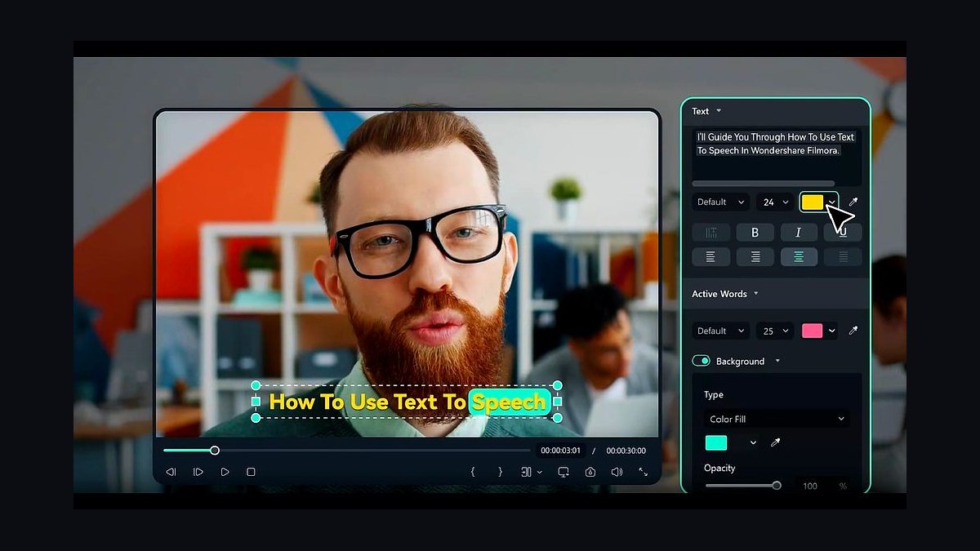Use eyedropper for Active Words color
Viewport: 980px width, 551px height.
(853, 331)
